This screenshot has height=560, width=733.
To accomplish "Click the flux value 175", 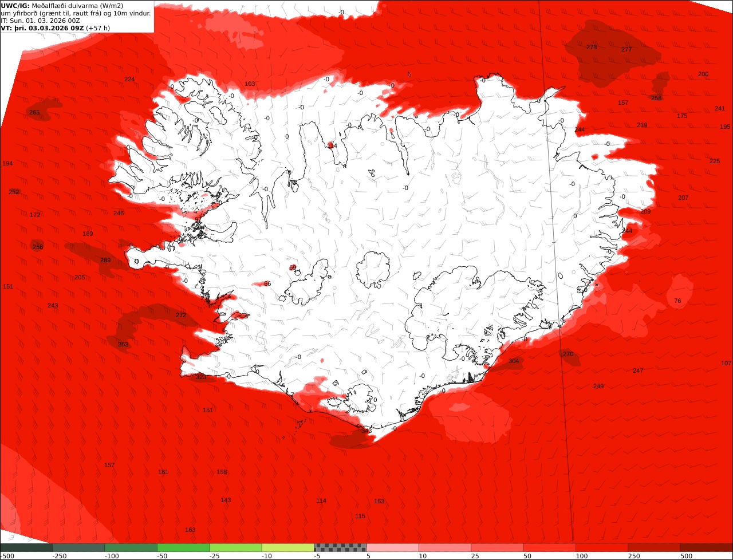I will pyautogui.click(x=682, y=116).
